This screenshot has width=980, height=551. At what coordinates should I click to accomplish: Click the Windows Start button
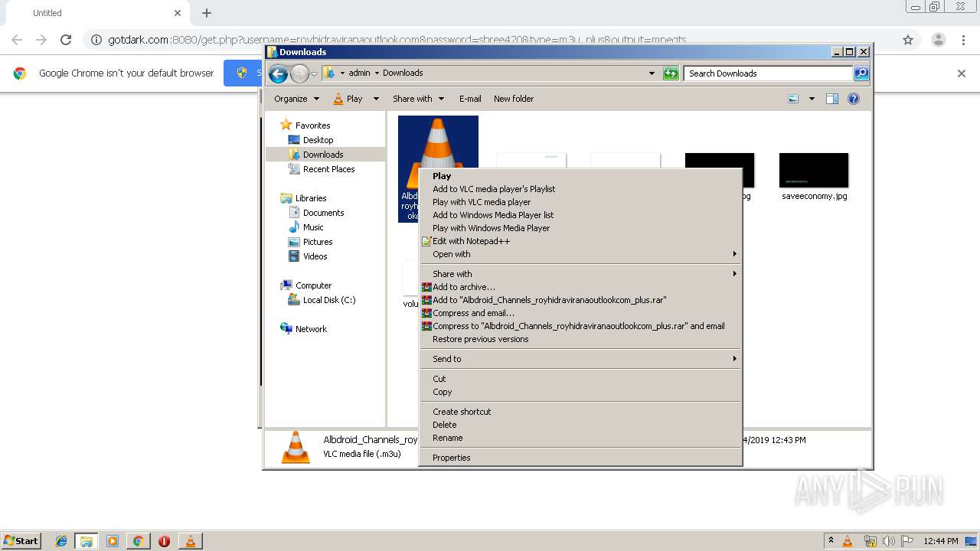(x=21, y=541)
